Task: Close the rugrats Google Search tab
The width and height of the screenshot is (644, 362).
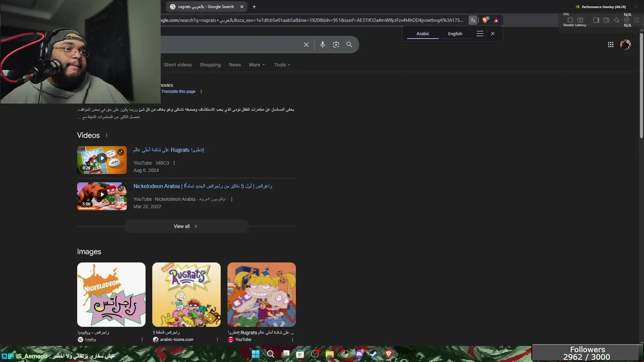Action: (x=242, y=7)
